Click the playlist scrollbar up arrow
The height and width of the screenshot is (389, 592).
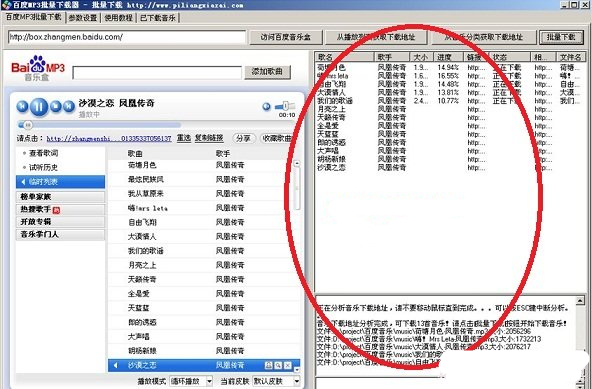click(x=297, y=164)
